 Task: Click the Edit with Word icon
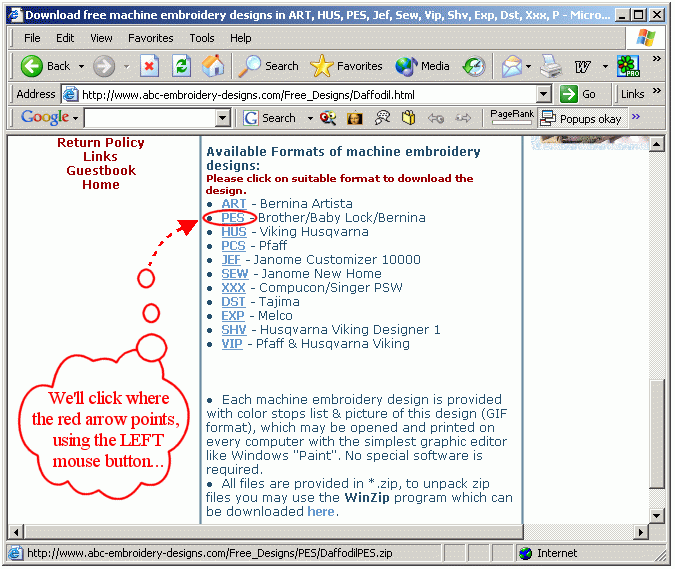(582, 66)
